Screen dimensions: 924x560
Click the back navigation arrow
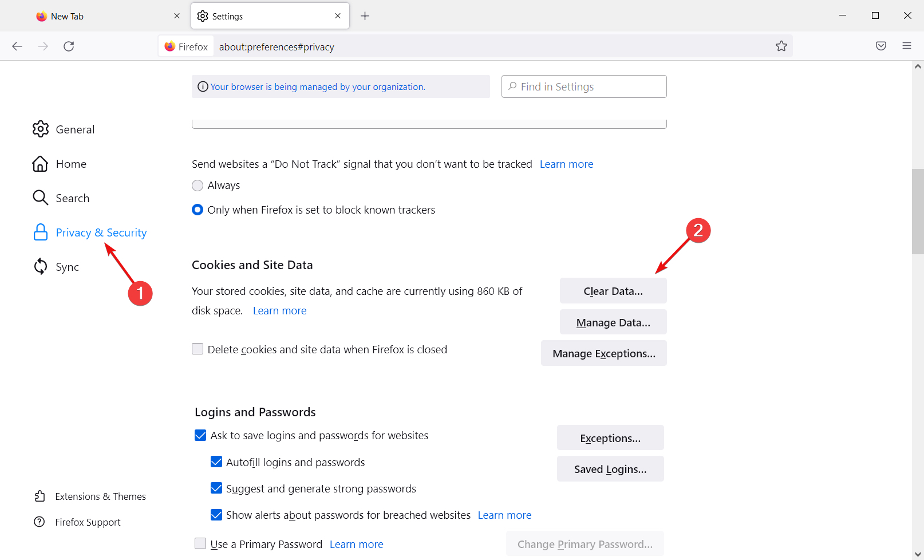tap(17, 46)
